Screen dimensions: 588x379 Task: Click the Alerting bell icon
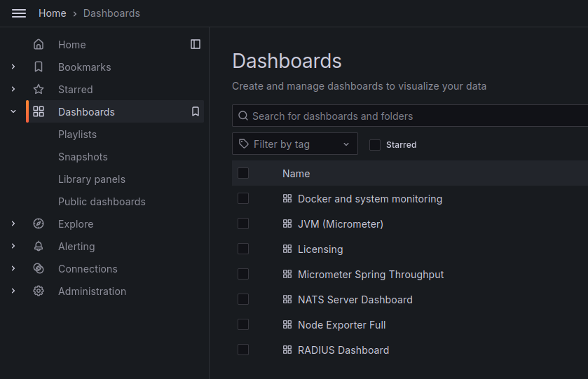coord(39,247)
